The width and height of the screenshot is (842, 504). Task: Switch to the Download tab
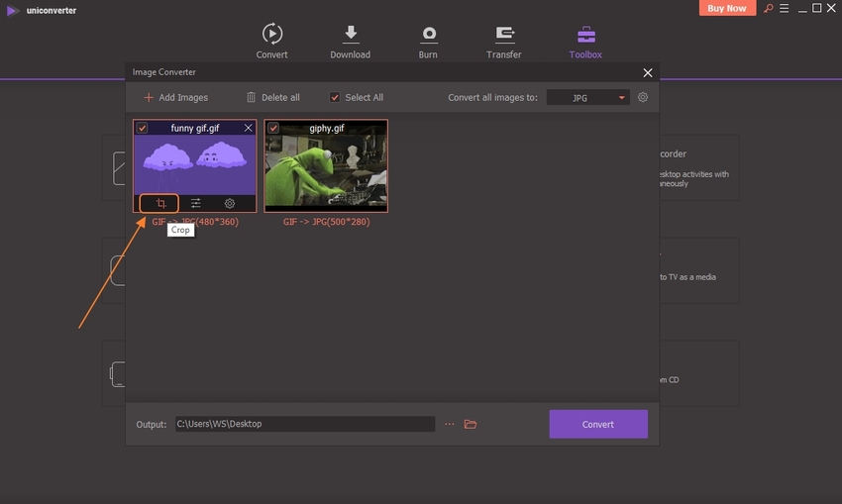coord(350,42)
